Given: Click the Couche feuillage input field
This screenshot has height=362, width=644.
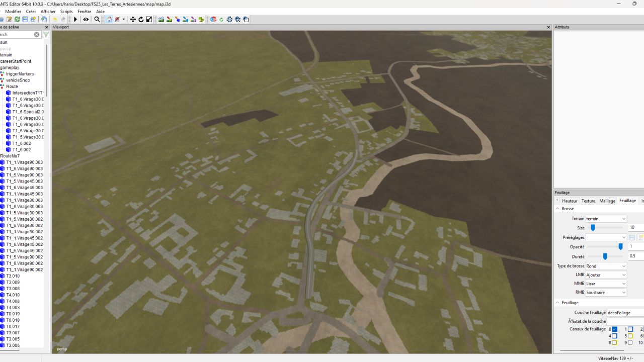Looking at the screenshot, I should coord(625,313).
